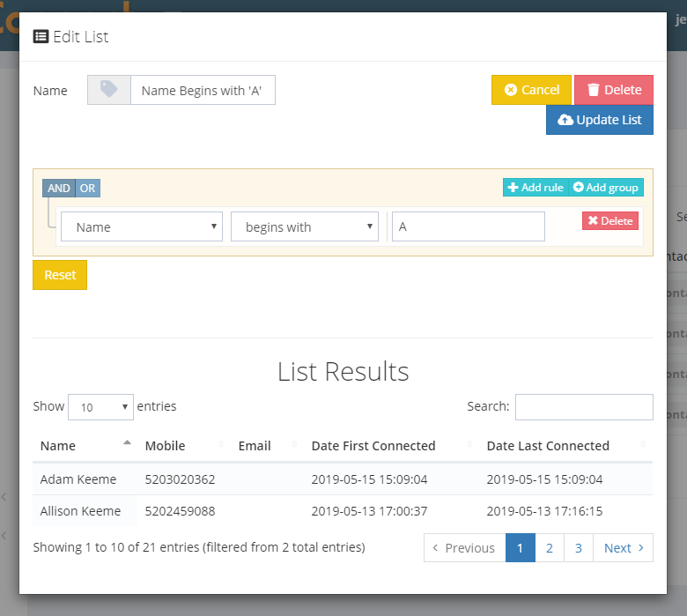Click the 'Showing 1 to 10' status text
This screenshot has width=687, height=616.
(199, 547)
